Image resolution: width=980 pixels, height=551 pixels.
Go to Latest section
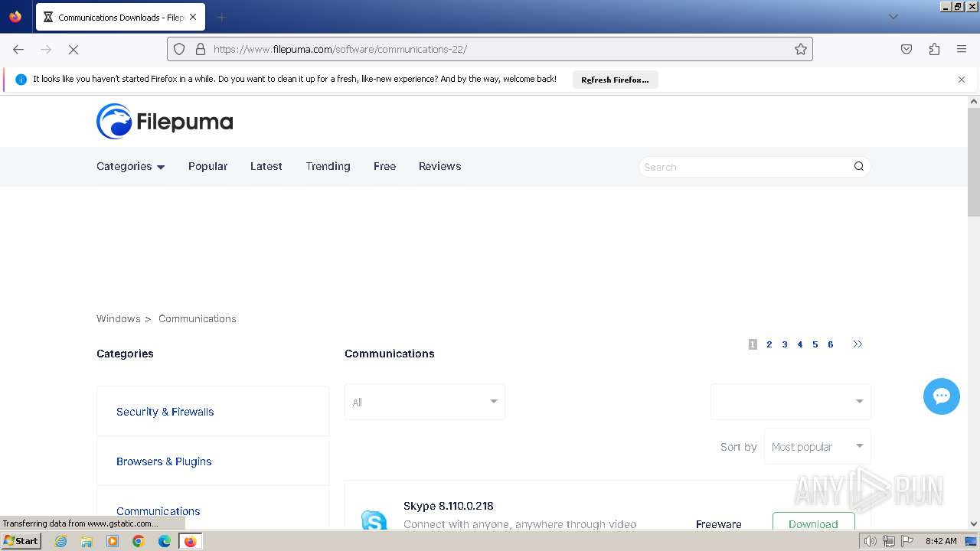266,166
